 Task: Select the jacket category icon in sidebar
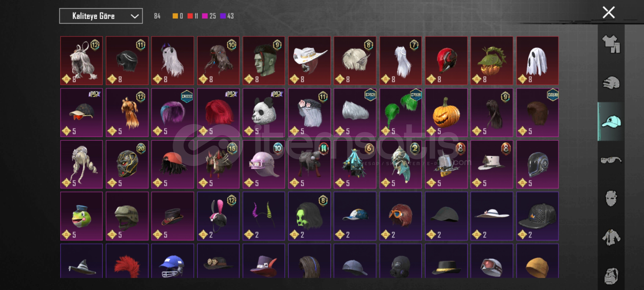(x=611, y=237)
